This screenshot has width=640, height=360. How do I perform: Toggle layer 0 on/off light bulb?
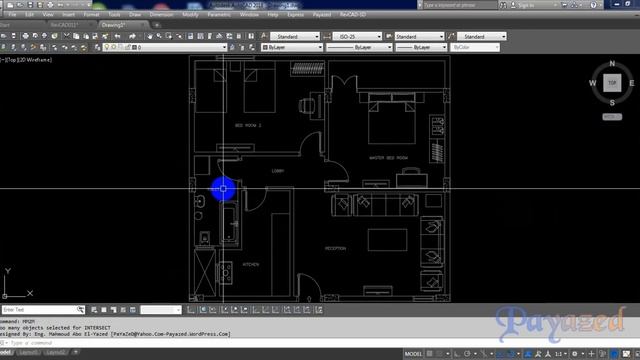pos(107,47)
